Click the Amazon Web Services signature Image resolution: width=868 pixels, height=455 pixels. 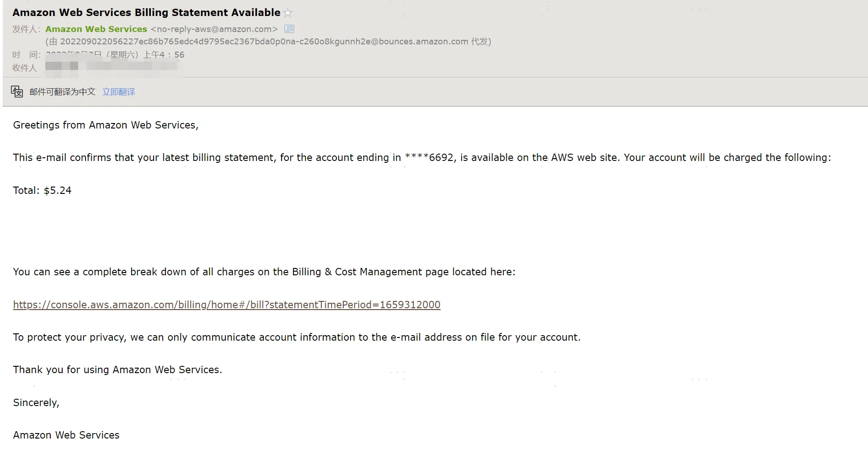[x=66, y=435]
